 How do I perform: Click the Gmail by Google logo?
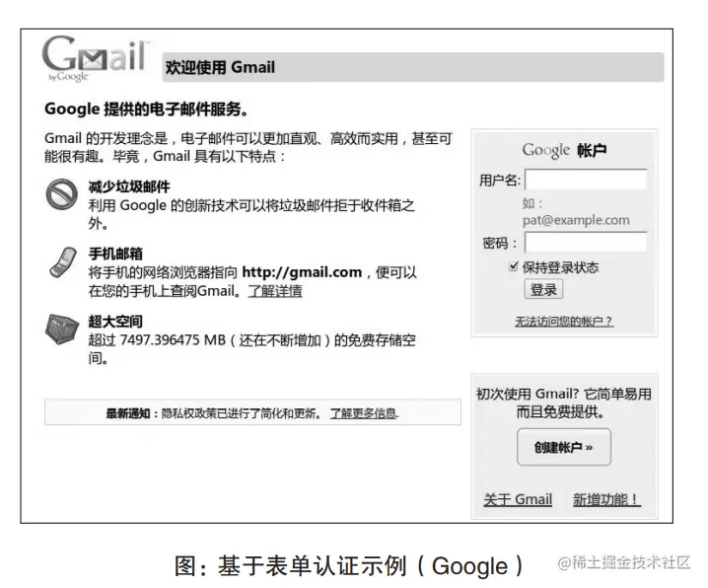click(95, 59)
